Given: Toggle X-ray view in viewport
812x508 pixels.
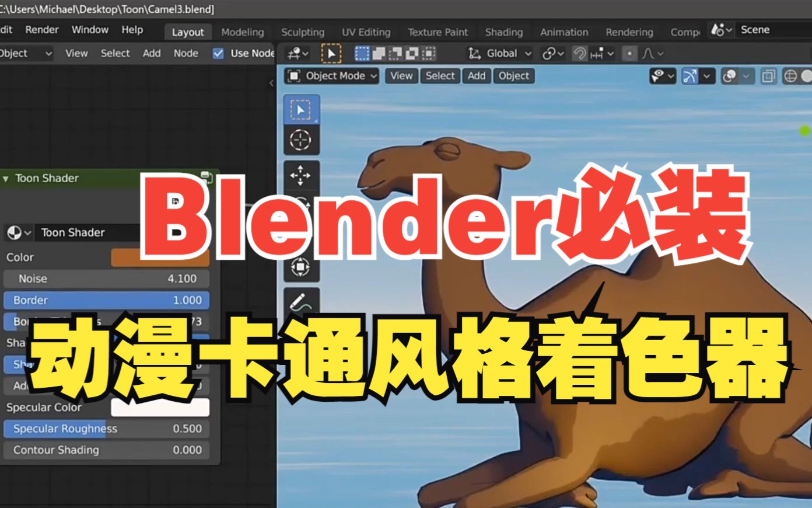Looking at the screenshot, I should pos(769,76).
